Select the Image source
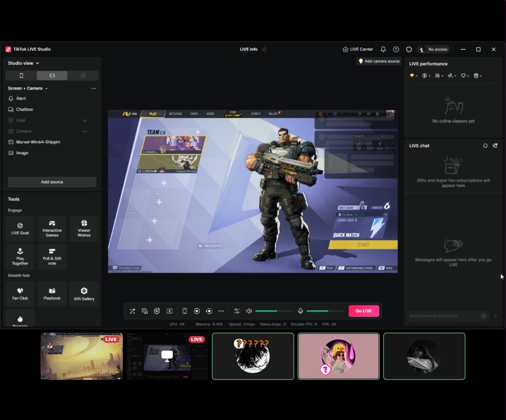Image resolution: width=506 pixels, height=420 pixels. pyautogui.click(x=52, y=153)
